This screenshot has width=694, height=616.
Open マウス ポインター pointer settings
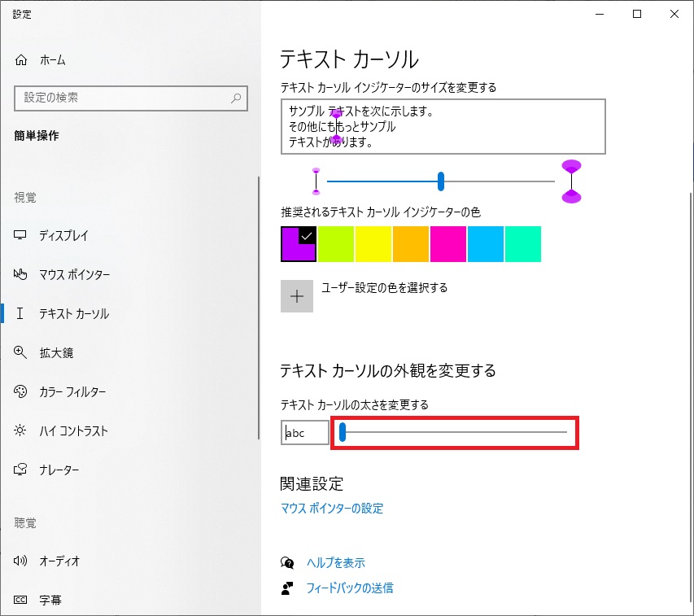74,274
